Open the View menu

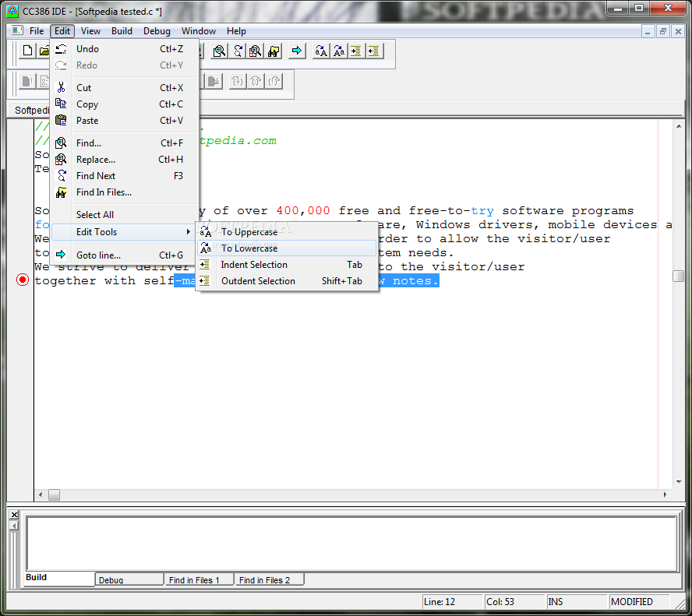coord(90,31)
